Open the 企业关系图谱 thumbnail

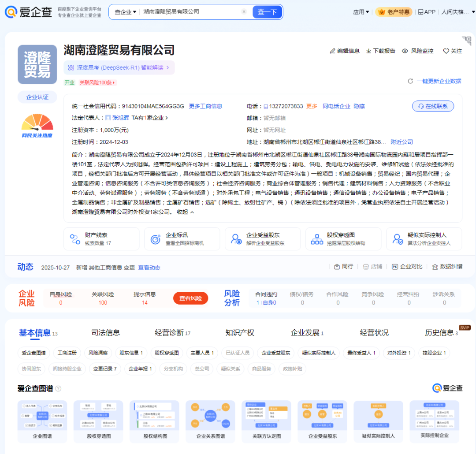point(210,421)
